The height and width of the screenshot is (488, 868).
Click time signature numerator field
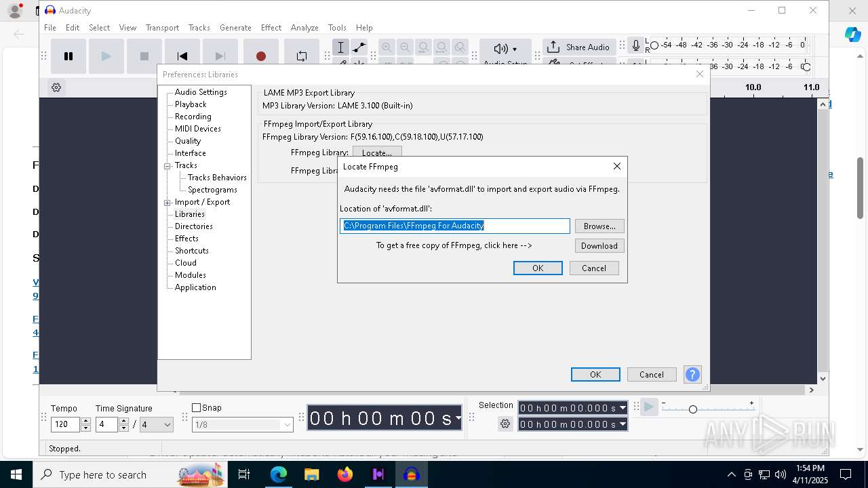pos(106,425)
